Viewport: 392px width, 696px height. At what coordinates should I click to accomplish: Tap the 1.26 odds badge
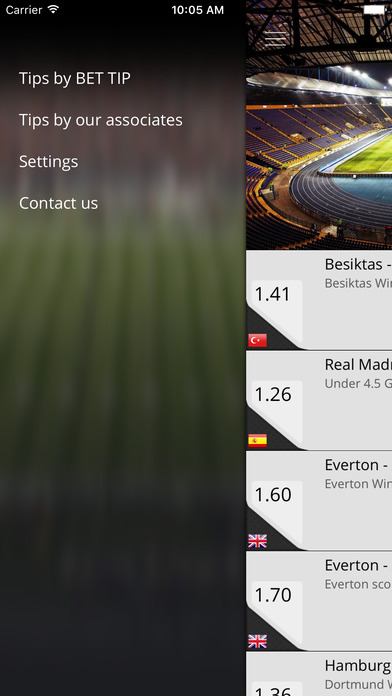273,395
